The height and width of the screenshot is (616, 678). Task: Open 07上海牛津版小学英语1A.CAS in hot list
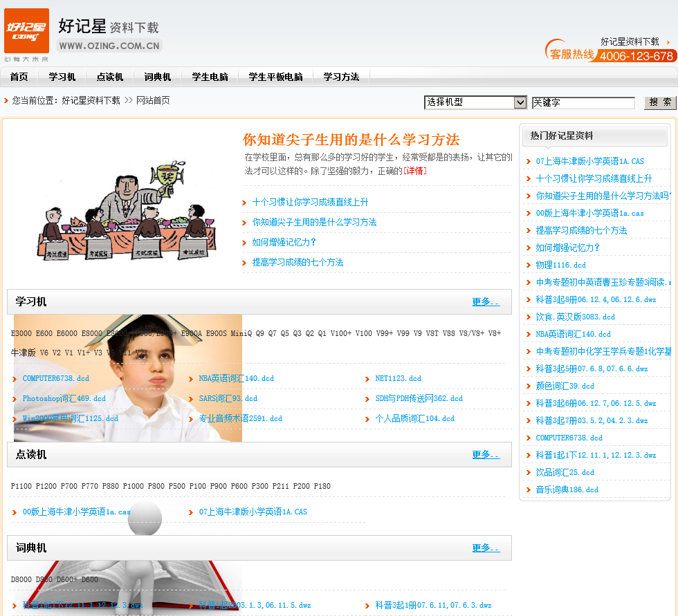[x=589, y=162]
